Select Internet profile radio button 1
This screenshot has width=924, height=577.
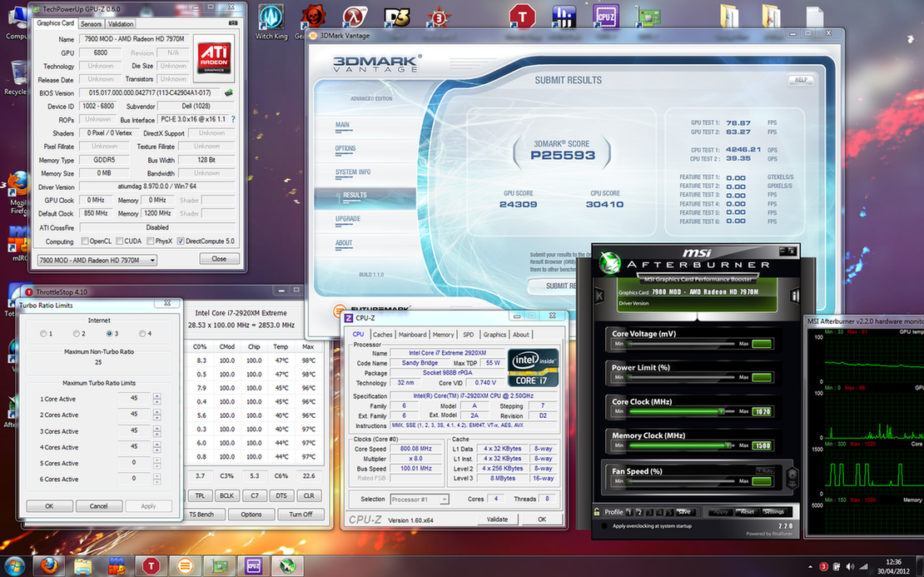[x=43, y=334]
